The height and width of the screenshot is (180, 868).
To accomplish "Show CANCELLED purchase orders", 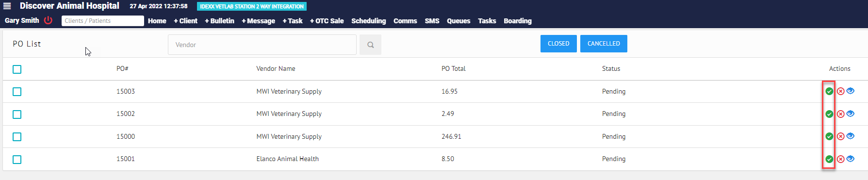I will pyautogui.click(x=604, y=44).
